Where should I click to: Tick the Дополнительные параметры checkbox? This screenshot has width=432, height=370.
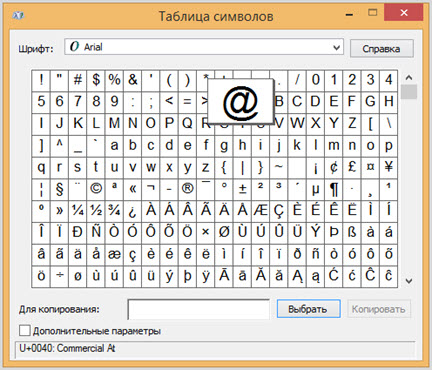tap(24, 331)
